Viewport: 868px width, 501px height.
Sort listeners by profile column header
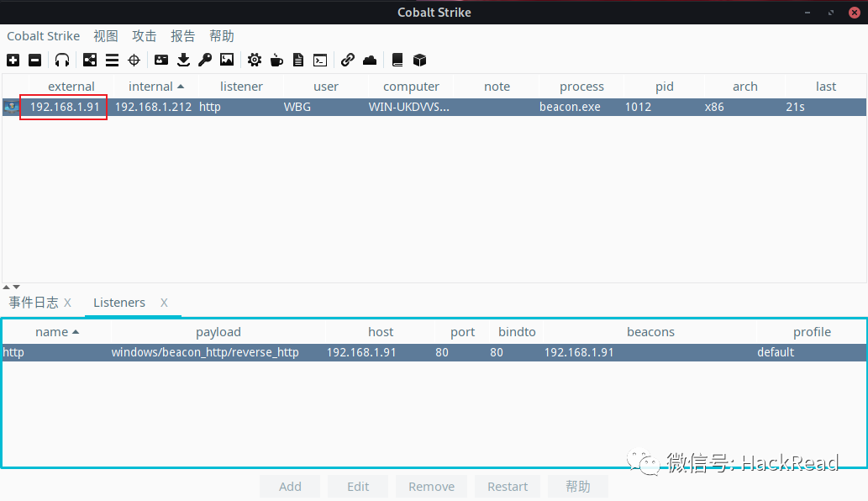click(812, 331)
